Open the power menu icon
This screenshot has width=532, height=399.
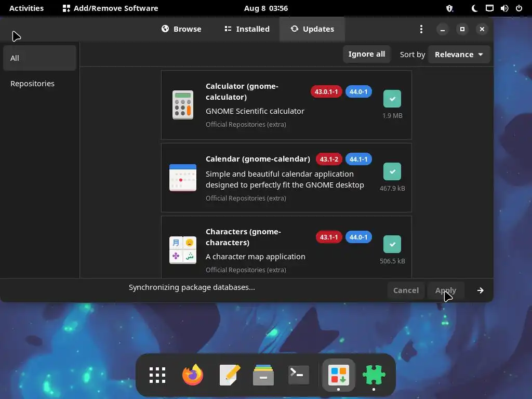tap(519, 8)
